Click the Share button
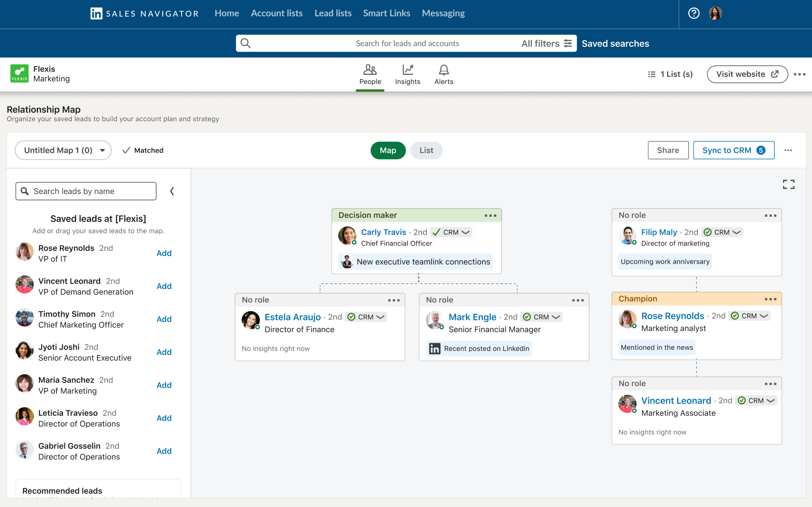812x507 pixels. click(x=668, y=150)
